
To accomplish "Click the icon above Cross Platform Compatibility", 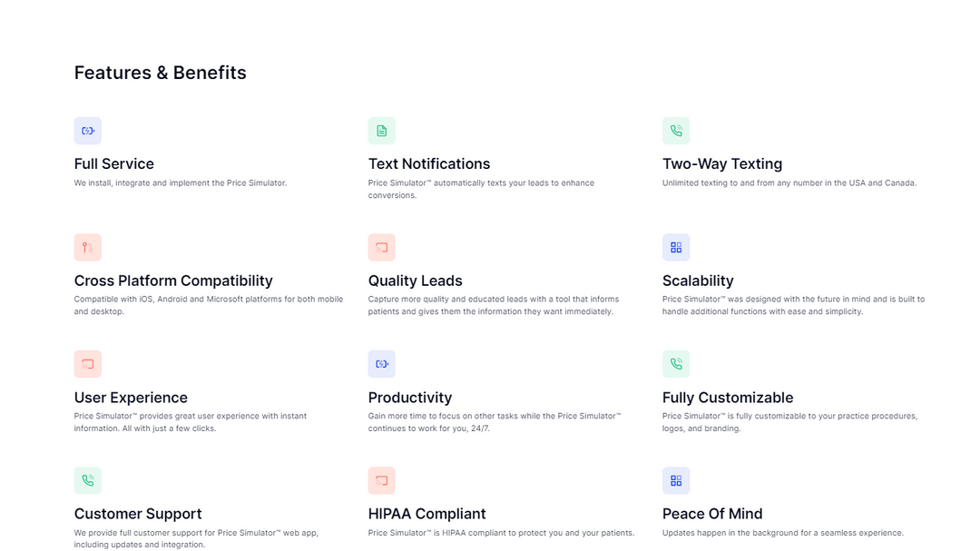I will pyautogui.click(x=88, y=247).
